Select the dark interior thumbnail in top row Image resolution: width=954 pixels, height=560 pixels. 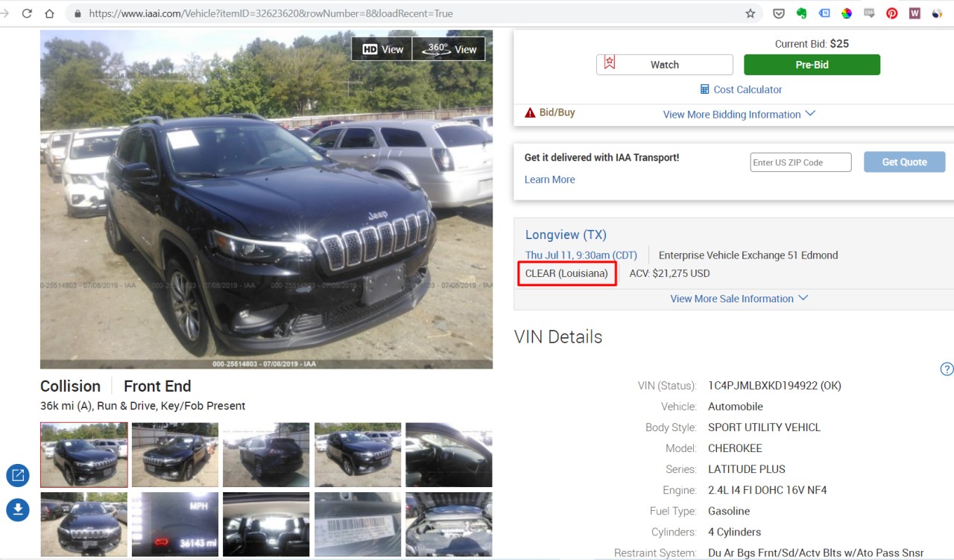449,455
